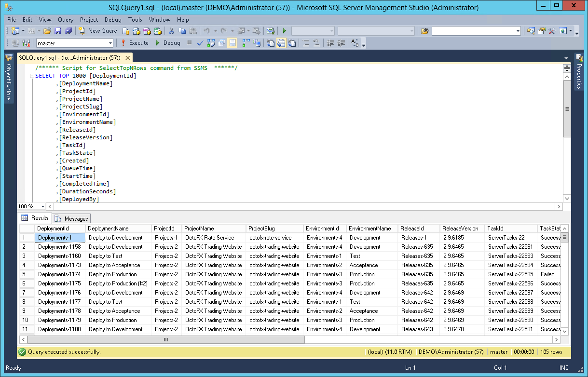
Task: Comment out the selected lines icon
Action: pos(306,43)
